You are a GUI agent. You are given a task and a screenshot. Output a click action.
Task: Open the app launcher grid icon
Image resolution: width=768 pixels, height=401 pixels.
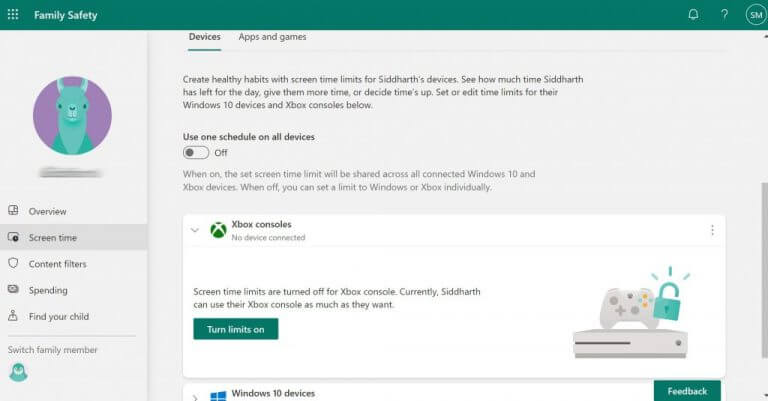[13, 14]
